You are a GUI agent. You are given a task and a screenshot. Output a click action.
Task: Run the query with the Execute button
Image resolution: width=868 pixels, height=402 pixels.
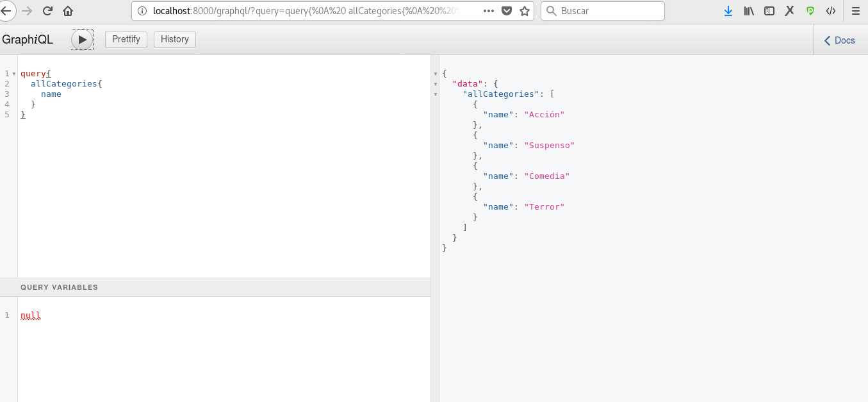[x=82, y=39]
